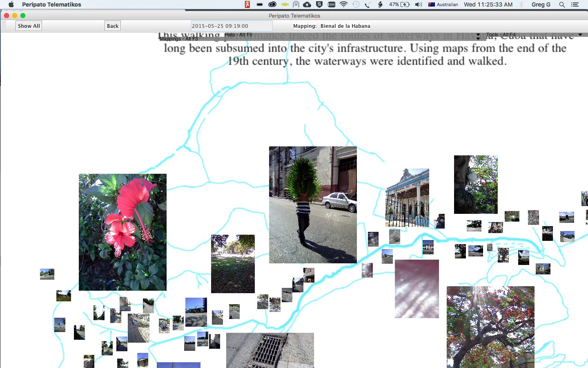The height and width of the screenshot is (368, 588).
Task: Open Time Machine menu bar icon
Action: [356, 4]
